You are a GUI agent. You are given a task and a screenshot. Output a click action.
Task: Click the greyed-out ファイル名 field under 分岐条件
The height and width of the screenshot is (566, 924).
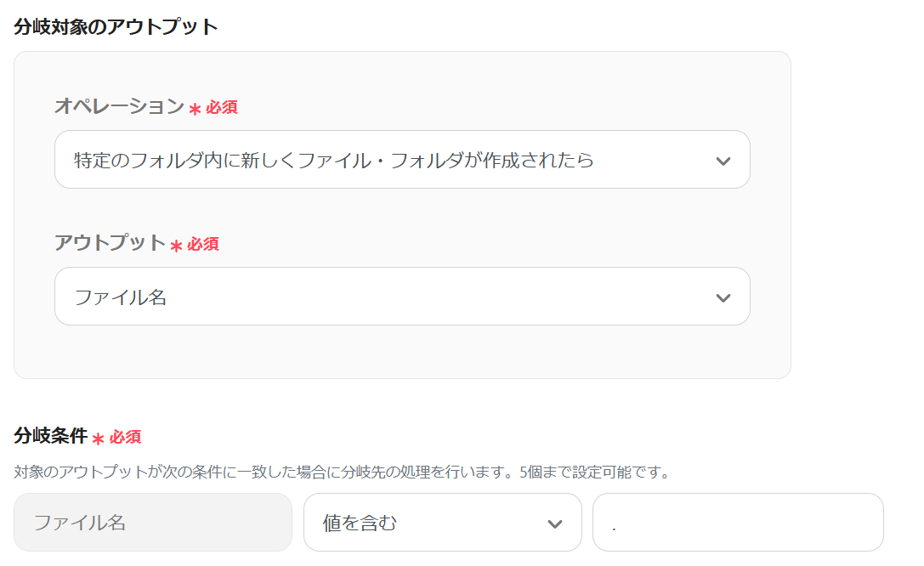(x=153, y=523)
